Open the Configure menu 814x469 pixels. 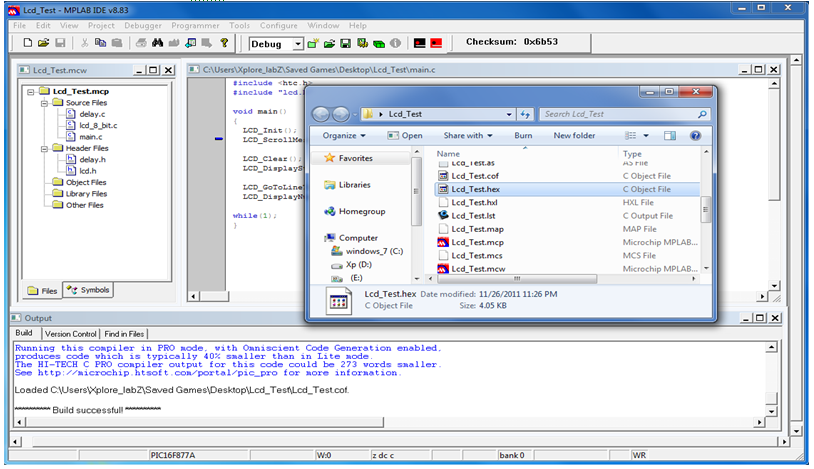tap(279, 25)
